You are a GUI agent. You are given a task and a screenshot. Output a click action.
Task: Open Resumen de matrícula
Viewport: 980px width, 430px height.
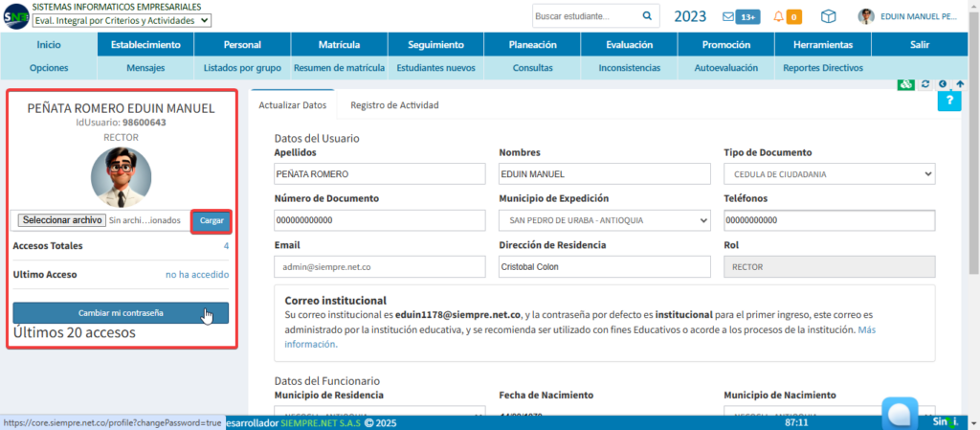coord(340,67)
